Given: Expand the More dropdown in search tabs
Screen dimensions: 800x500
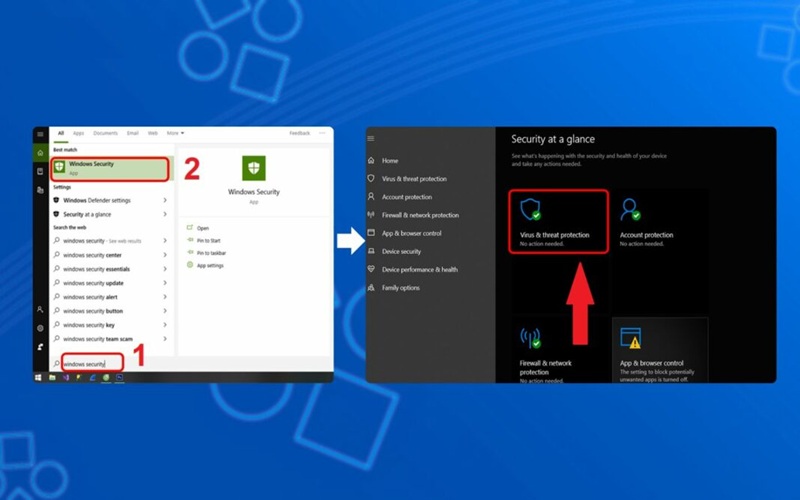Looking at the screenshot, I should (175, 133).
